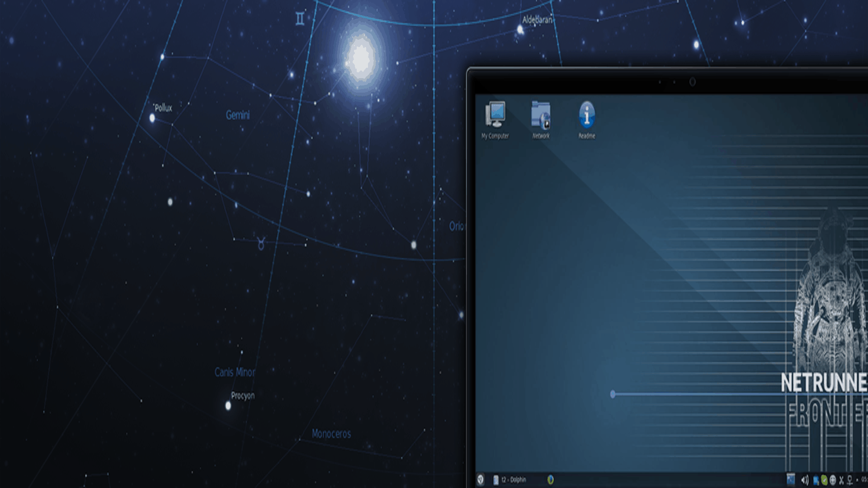Image resolution: width=868 pixels, height=488 pixels.
Task: Expand hidden system tray icons arrow
Action: pyautogui.click(x=857, y=480)
